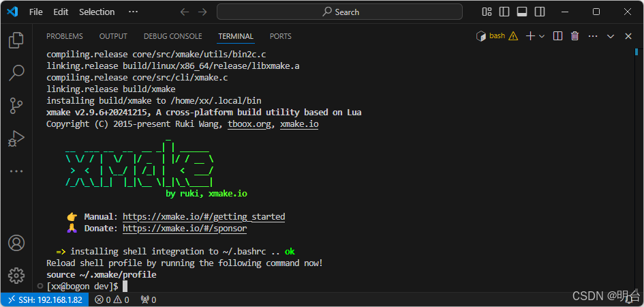
Task: Toggle the Primary Side Bar
Action: coord(504,12)
